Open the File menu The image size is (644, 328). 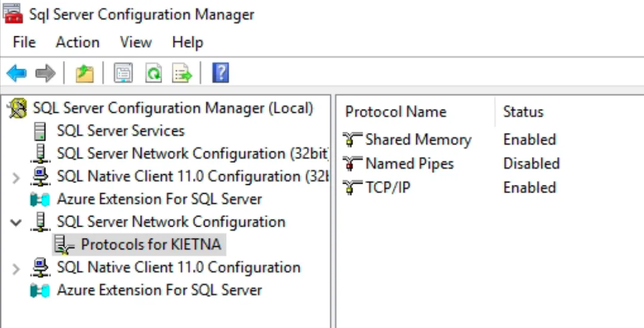[24, 42]
